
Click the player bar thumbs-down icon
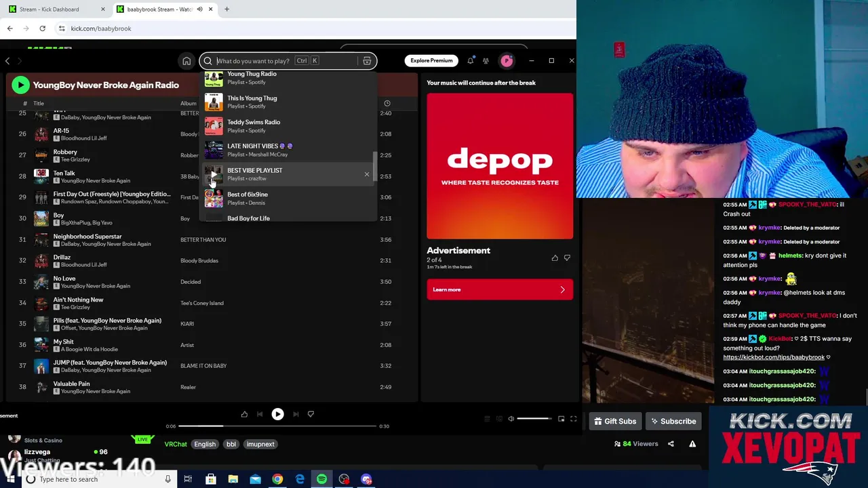click(x=311, y=414)
